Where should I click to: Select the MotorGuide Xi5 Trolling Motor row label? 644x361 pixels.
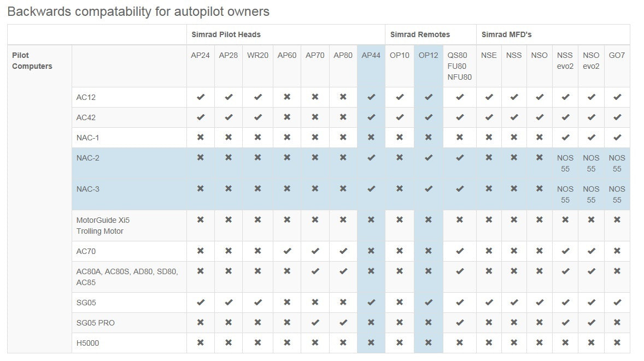click(x=103, y=226)
